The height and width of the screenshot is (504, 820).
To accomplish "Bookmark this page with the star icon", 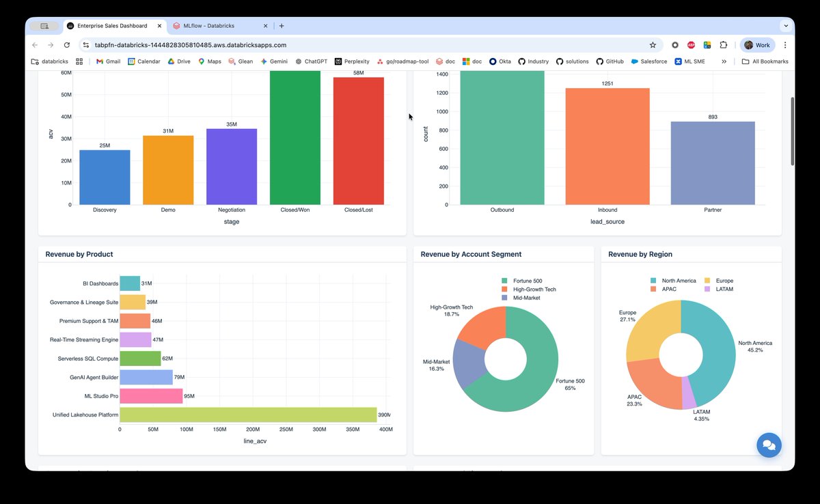I will click(x=653, y=45).
